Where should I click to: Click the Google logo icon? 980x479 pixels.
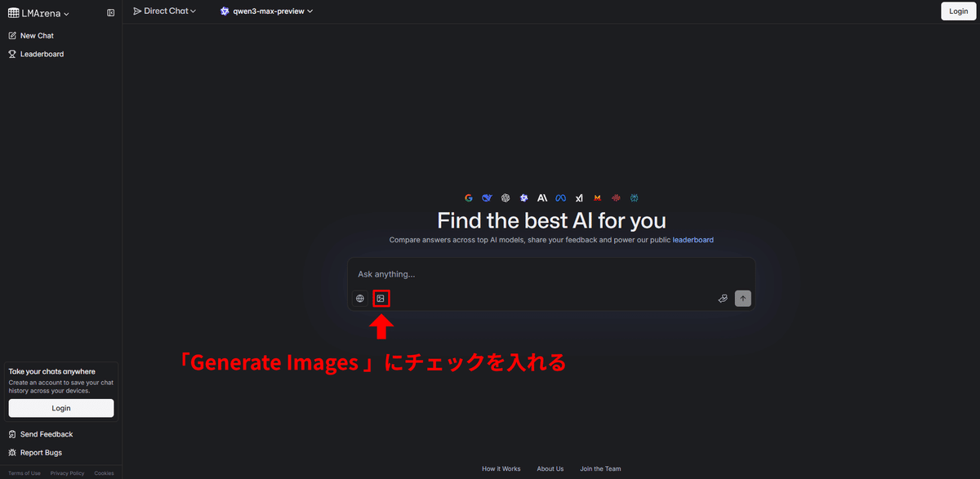469,197
